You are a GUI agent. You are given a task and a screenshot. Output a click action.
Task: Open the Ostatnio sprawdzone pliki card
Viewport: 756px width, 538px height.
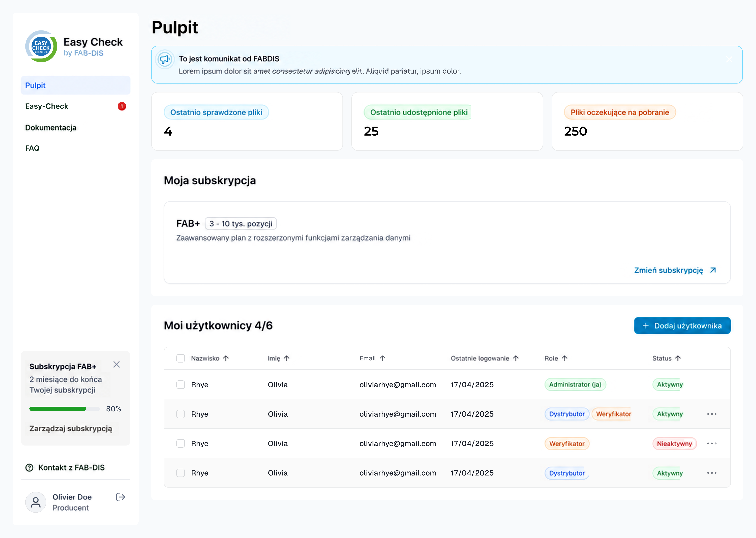[247, 121]
